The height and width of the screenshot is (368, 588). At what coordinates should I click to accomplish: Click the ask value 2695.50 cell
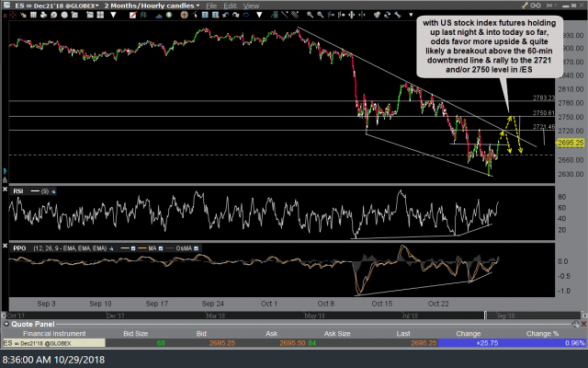pos(292,343)
